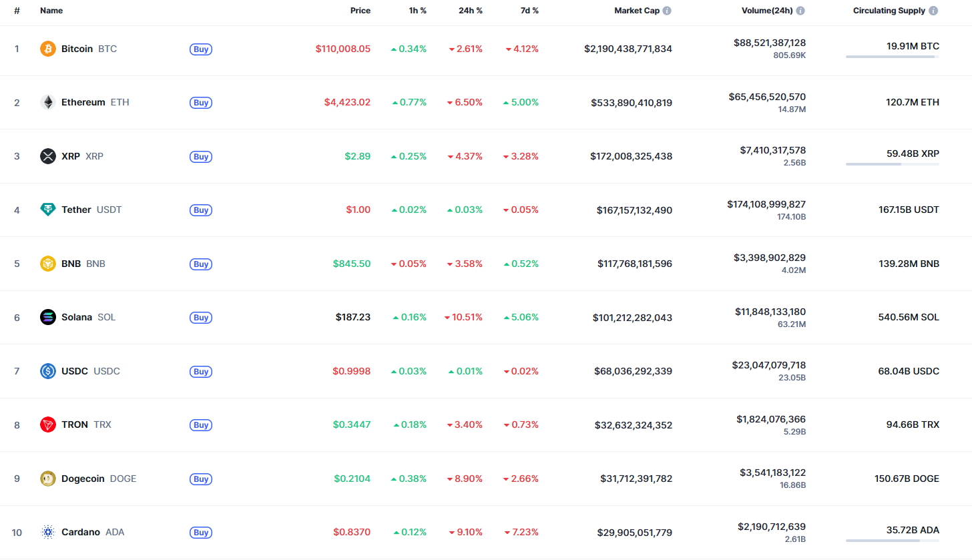The height and width of the screenshot is (560, 972).
Task: Select the yellow BNB logo icon
Action: 48,264
